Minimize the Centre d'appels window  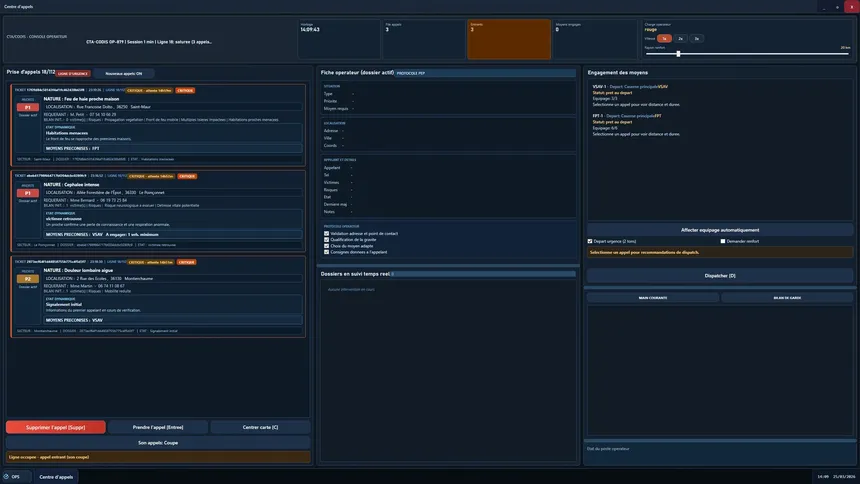823,7
